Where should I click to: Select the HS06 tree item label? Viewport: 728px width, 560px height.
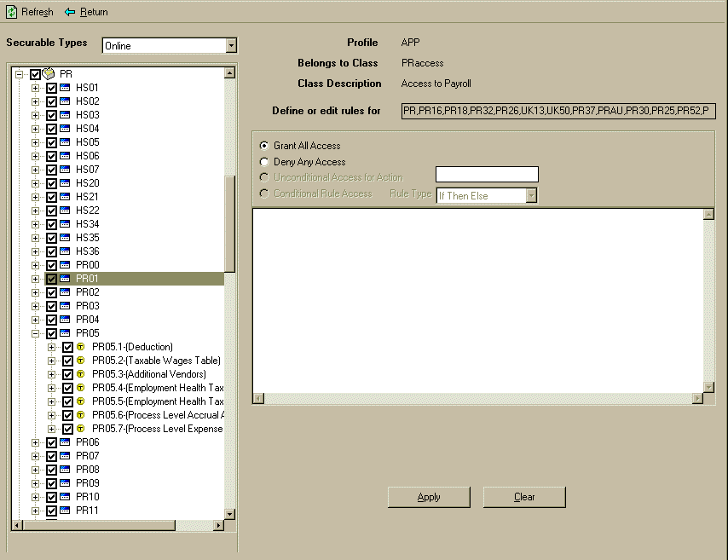(x=87, y=156)
